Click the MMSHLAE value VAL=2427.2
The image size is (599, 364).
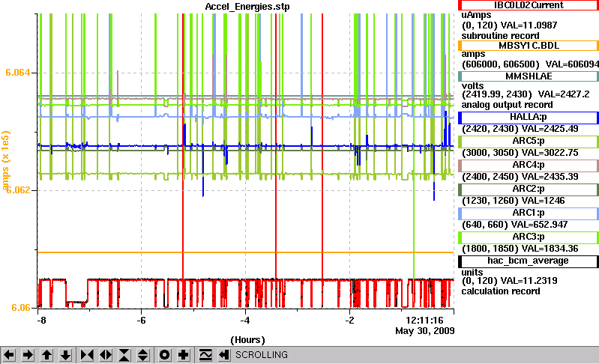pos(564,94)
